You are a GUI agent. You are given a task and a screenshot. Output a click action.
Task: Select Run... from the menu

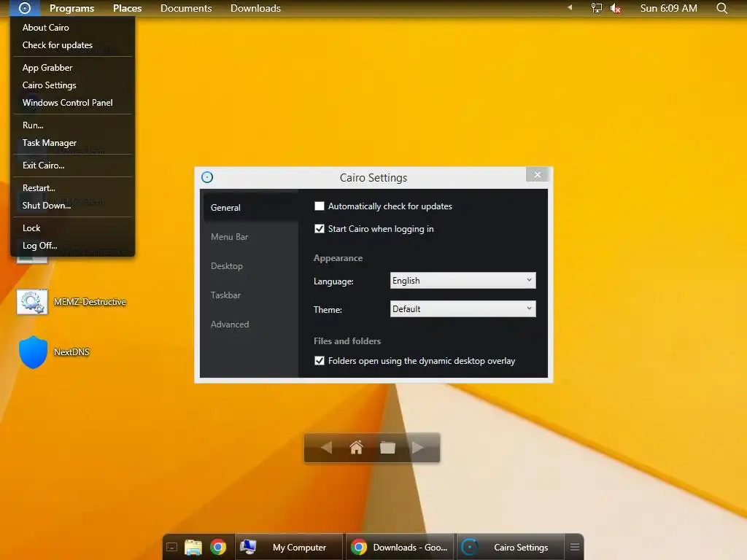72,125
